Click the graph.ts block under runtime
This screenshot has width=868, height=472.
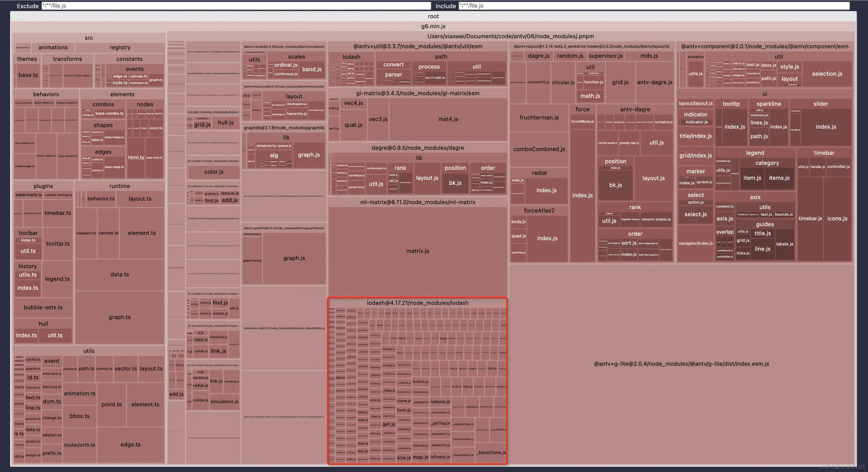coord(120,317)
